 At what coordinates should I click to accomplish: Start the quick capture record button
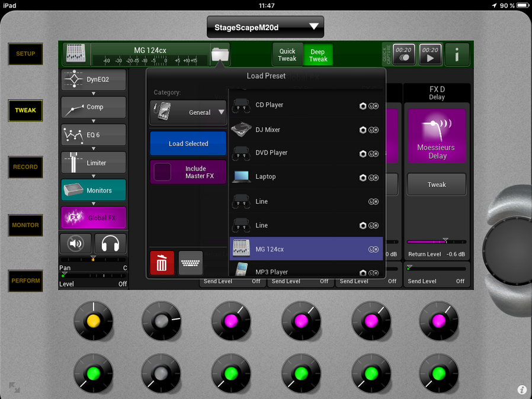click(404, 54)
